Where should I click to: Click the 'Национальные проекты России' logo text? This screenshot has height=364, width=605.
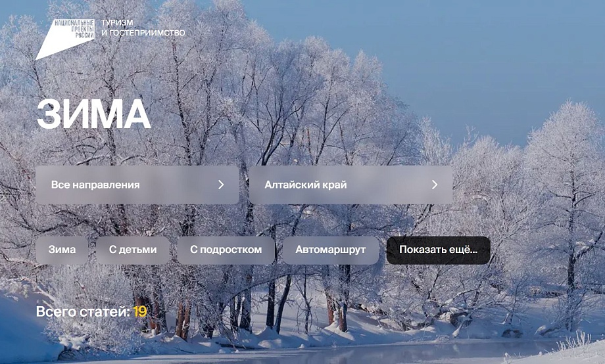click(x=74, y=29)
